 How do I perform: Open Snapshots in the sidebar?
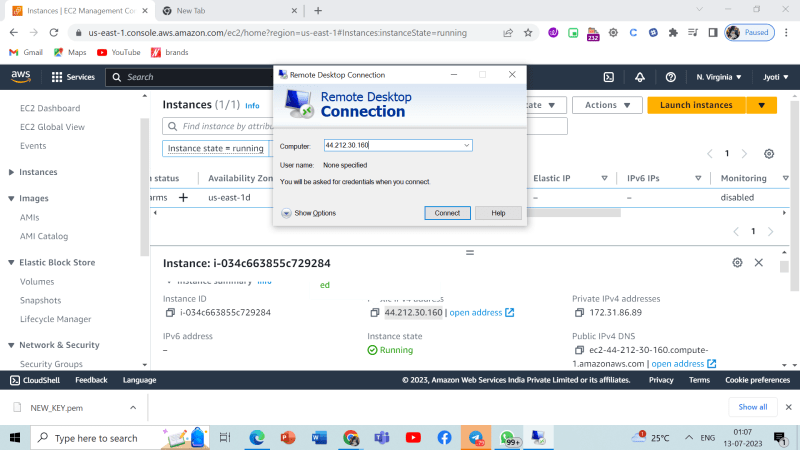(x=40, y=301)
